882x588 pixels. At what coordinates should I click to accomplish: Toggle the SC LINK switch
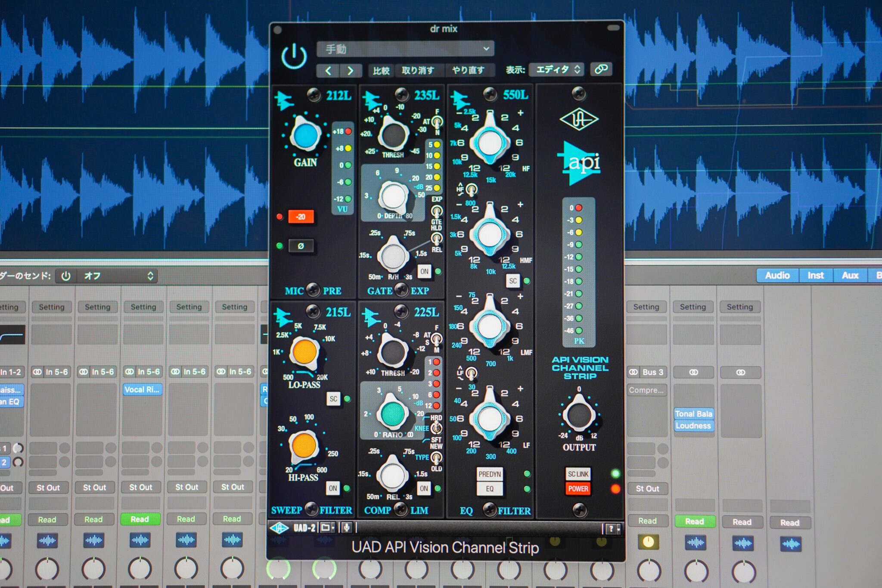click(x=578, y=474)
